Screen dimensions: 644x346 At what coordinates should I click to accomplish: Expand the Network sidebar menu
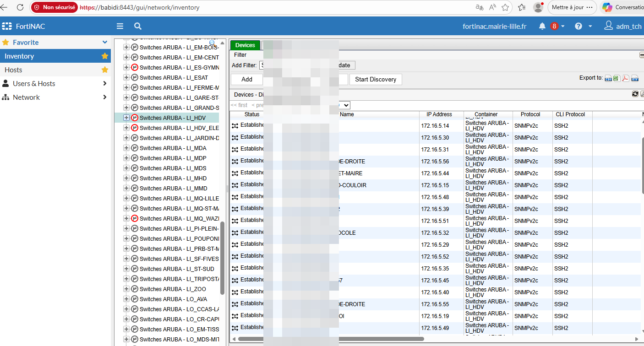(55, 97)
